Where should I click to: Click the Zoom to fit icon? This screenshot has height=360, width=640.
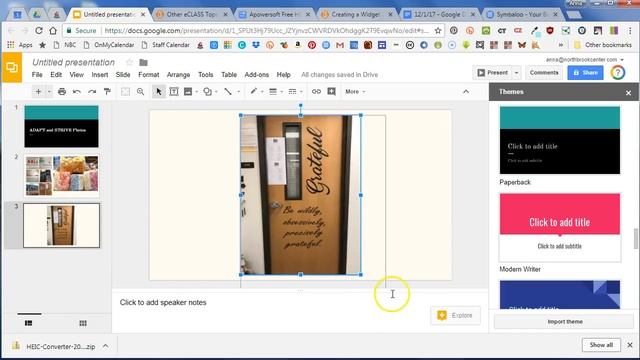[125, 92]
